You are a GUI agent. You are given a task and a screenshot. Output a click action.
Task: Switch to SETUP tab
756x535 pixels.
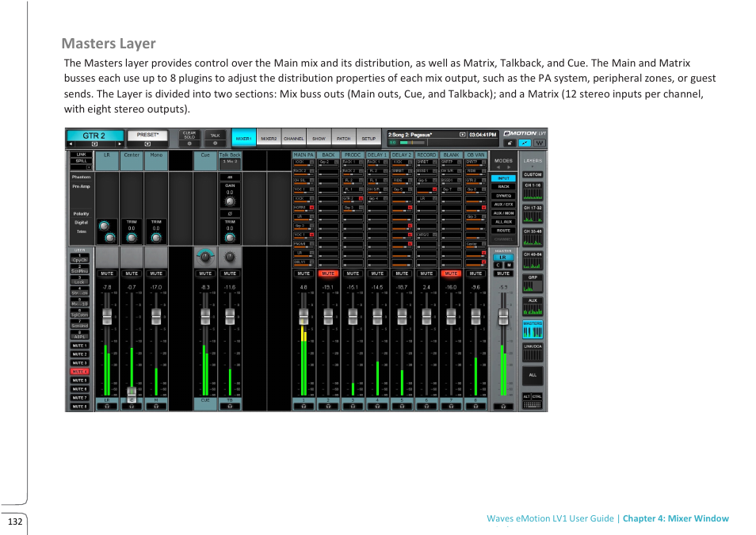pos(368,138)
